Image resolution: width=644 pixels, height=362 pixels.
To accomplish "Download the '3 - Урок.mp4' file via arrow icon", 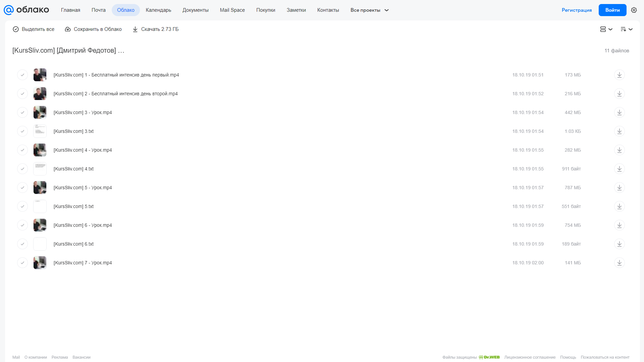I will [619, 112].
